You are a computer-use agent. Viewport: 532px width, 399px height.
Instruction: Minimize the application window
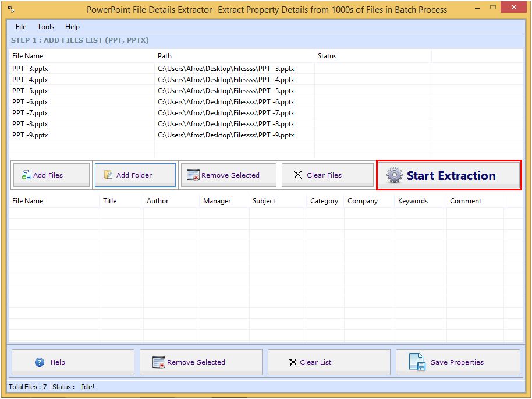(477, 8)
